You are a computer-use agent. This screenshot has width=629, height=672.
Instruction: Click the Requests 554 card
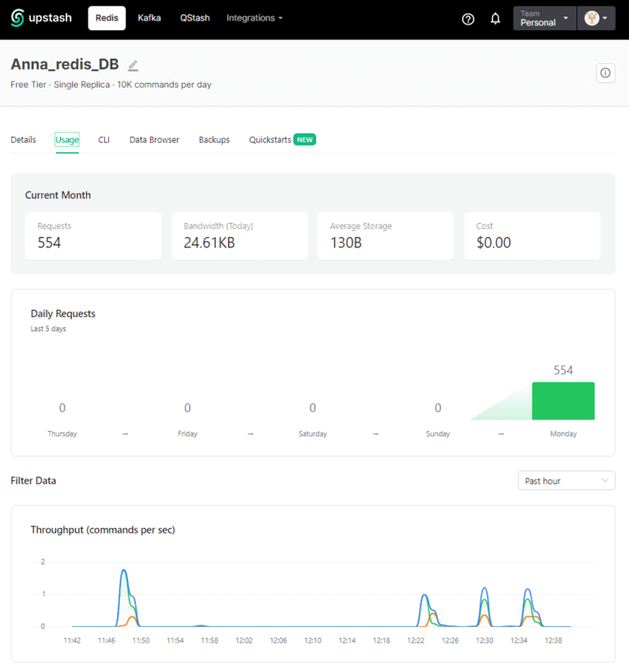[93, 236]
